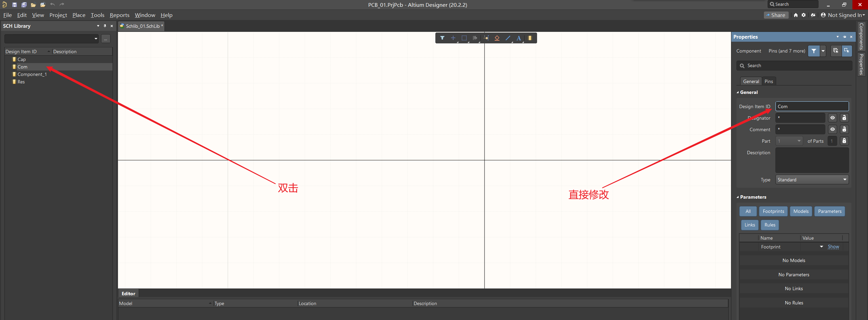Open the Place menu
This screenshot has height=320, width=868.
click(79, 15)
